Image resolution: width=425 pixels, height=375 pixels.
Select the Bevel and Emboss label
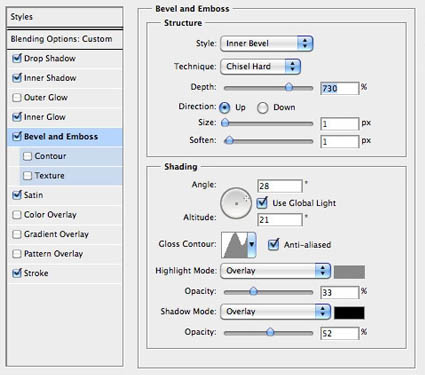pyautogui.click(x=61, y=136)
